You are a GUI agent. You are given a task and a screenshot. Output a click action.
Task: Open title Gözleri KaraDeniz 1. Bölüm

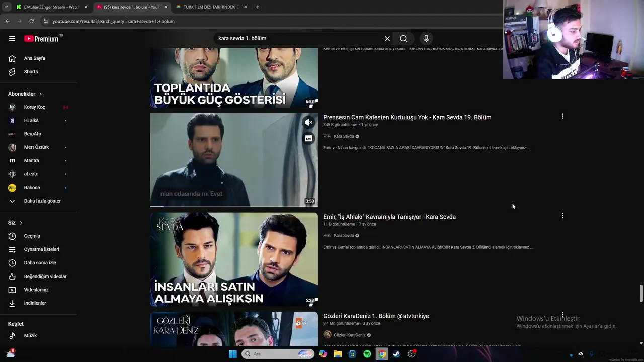point(376,316)
